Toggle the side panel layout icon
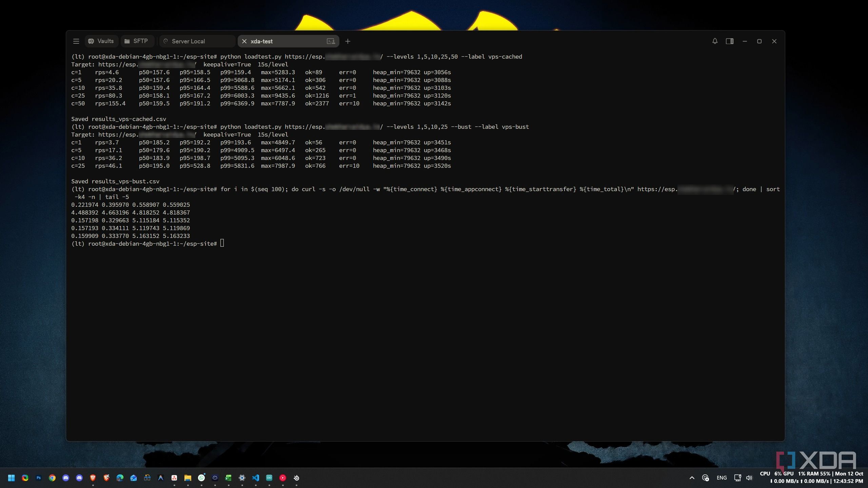The width and height of the screenshot is (868, 488). (x=730, y=41)
